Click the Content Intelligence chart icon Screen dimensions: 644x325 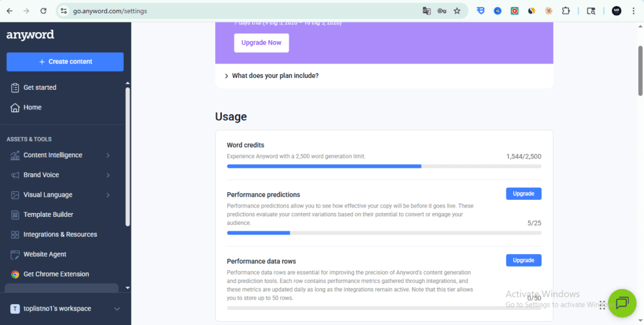click(15, 155)
